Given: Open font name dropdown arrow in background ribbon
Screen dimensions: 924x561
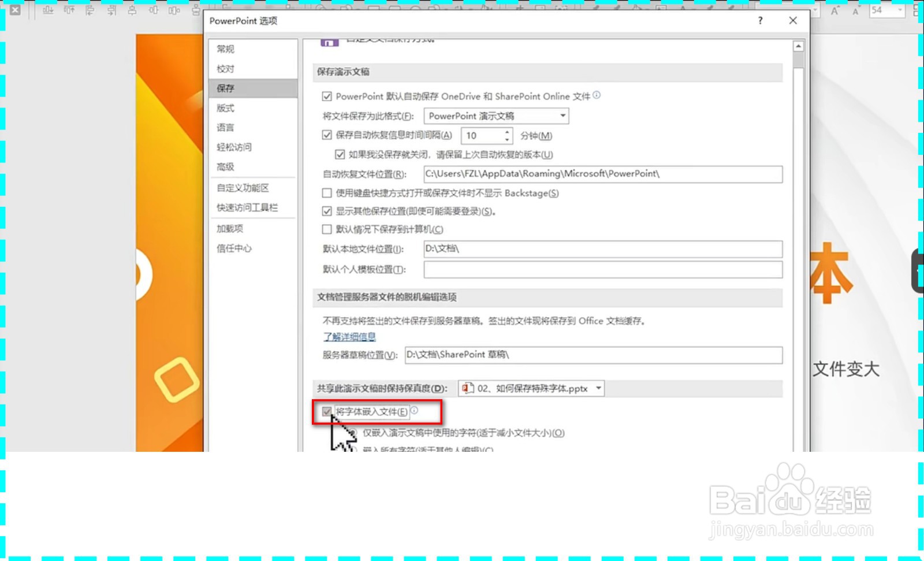Looking at the screenshot, I should 815,10.
